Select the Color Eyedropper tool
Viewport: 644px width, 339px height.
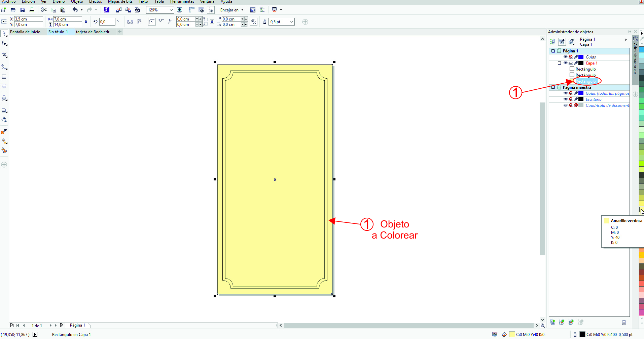pos(4,131)
